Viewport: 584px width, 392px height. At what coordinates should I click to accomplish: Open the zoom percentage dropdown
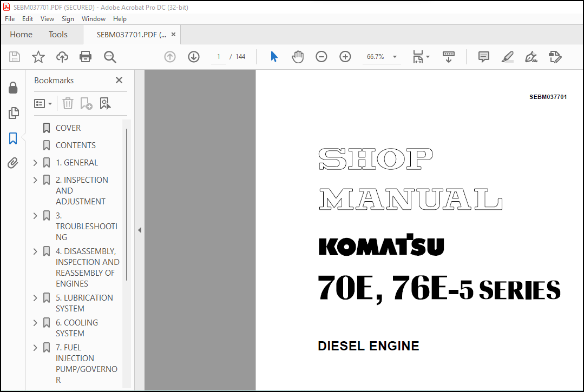click(395, 57)
